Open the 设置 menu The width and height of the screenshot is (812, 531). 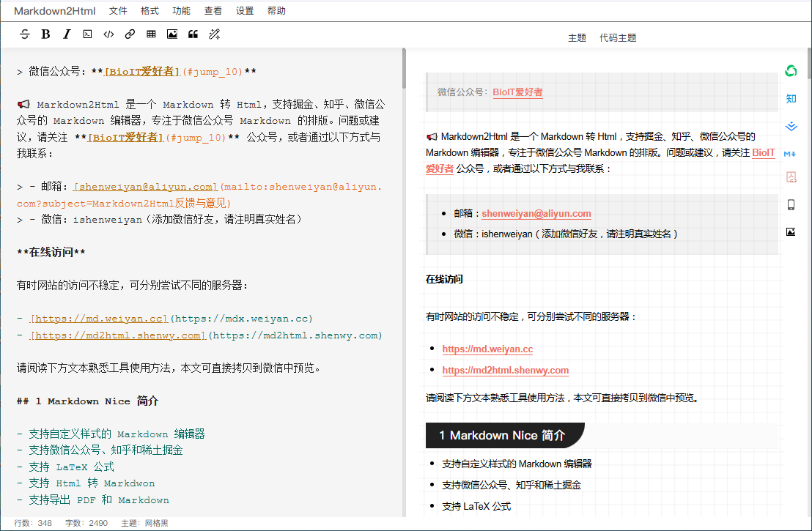(245, 11)
